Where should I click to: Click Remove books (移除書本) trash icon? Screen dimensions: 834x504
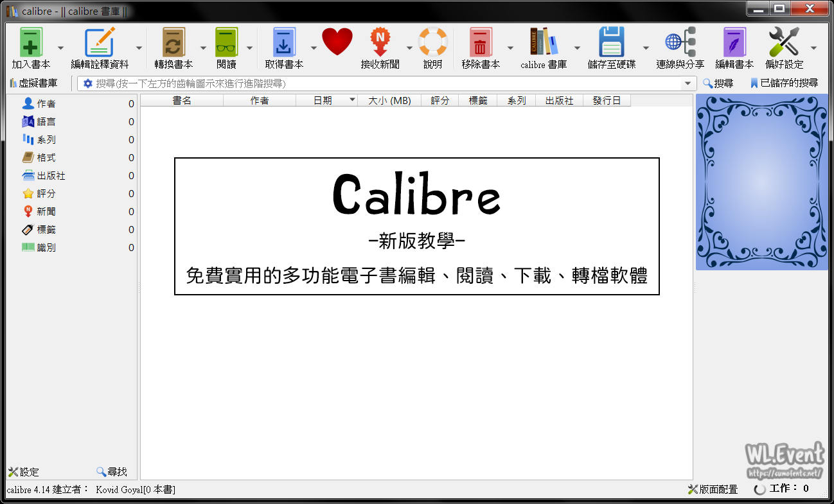pos(480,42)
